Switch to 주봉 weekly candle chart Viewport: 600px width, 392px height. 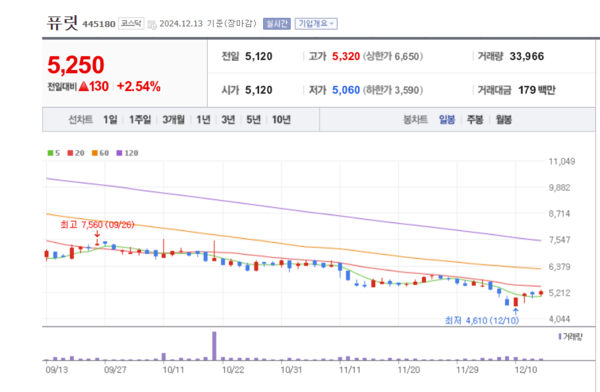tap(475, 120)
